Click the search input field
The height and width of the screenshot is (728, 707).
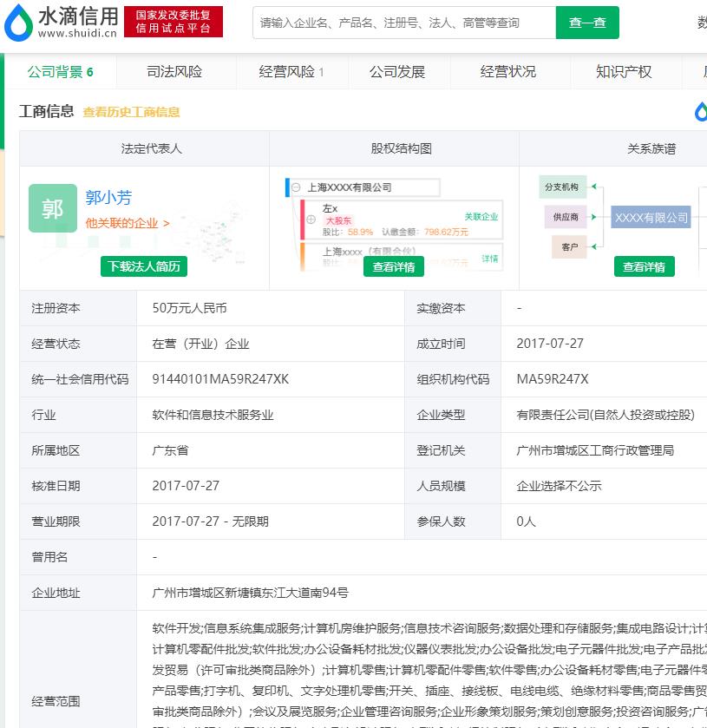coord(403,23)
